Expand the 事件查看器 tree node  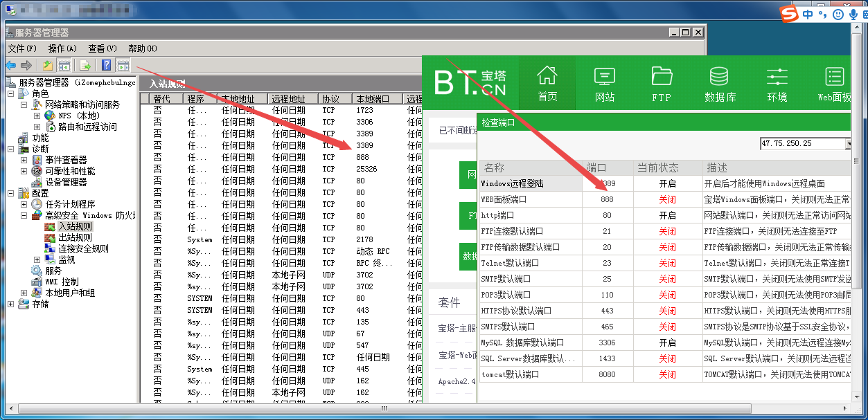24,160
